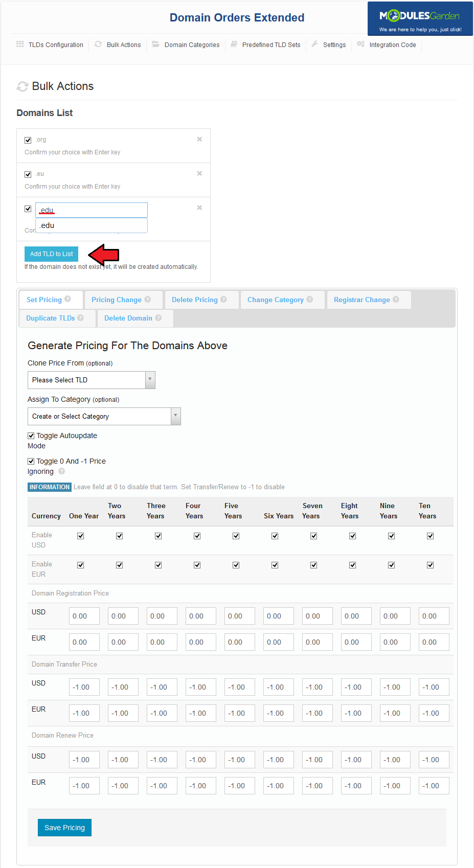The height and width of the screenshot is (868, 474).
Task: Click the Settings wrench icon
Action: pos(315,44)
